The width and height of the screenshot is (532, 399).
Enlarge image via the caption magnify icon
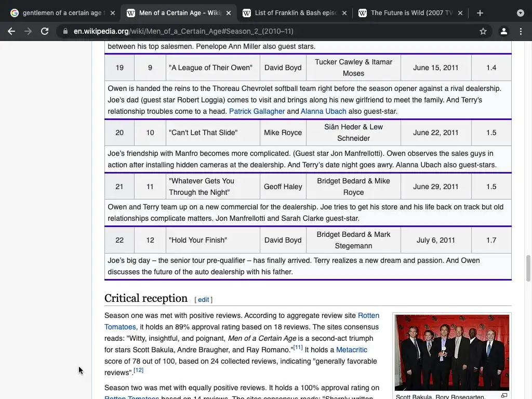[x=504, y=395]
